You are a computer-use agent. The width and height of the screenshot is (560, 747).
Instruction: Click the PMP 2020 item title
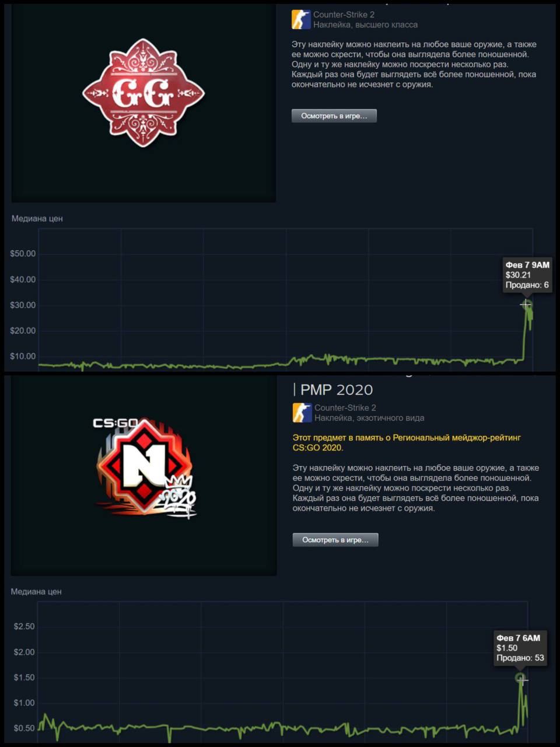pos(333,390)
